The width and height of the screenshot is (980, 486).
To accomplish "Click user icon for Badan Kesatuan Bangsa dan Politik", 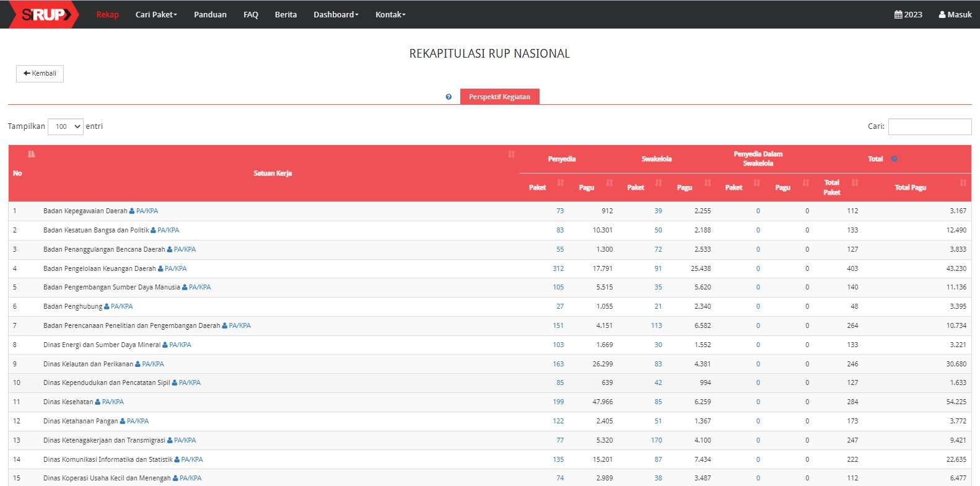I will 153,230.
